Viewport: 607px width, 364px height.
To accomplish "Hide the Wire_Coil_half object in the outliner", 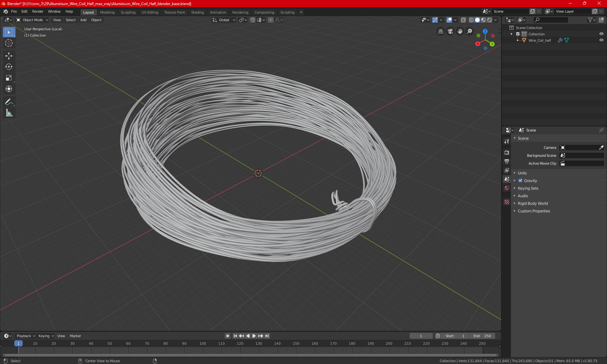I will click(x=601, y=40).
